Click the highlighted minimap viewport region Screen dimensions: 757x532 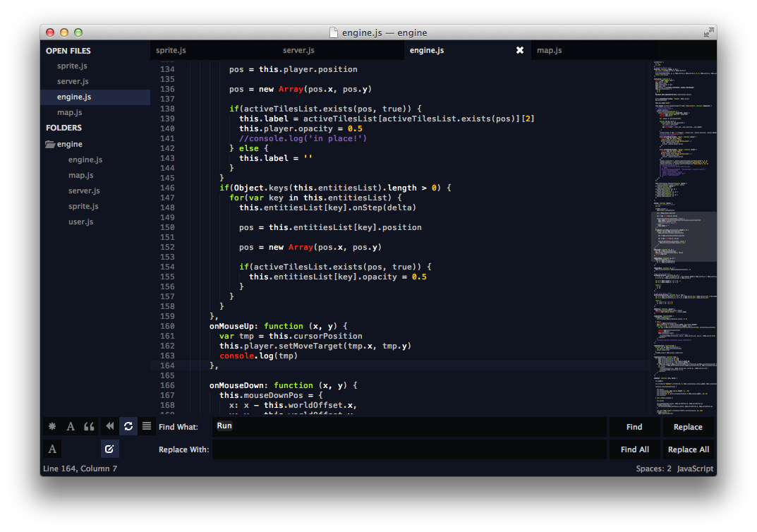[x=684, y=237]
